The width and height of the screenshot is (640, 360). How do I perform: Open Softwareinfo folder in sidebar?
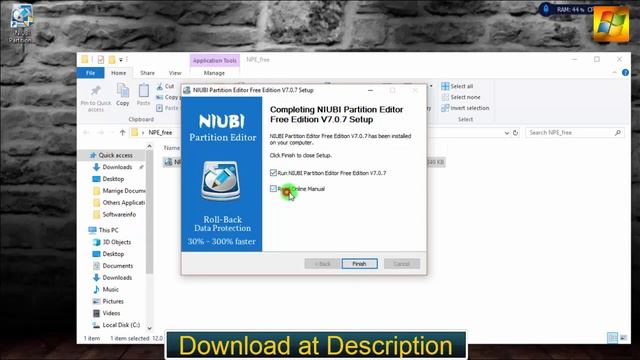(x=114, y=214)
